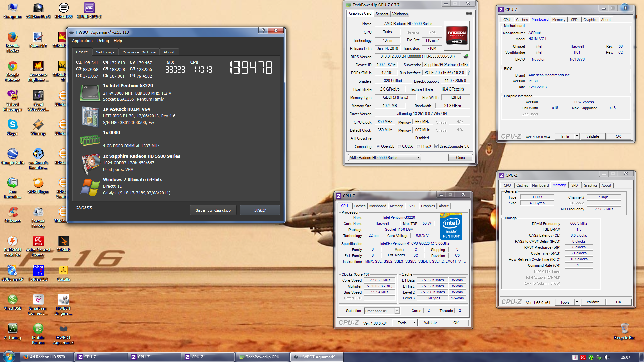Open Application menu in HWBOT Aquamark
644x362 pixels.
pyautogui.click(x=82, y=41)
